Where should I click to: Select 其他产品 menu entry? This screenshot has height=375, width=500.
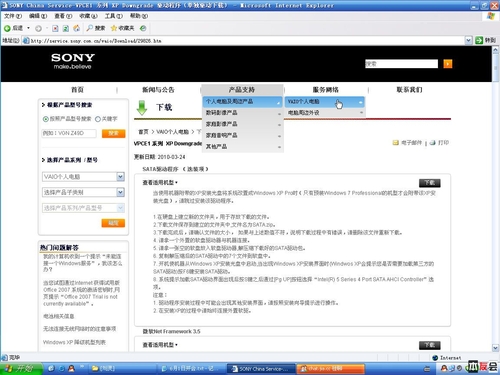pyautogui.click(x=243, y=147)
